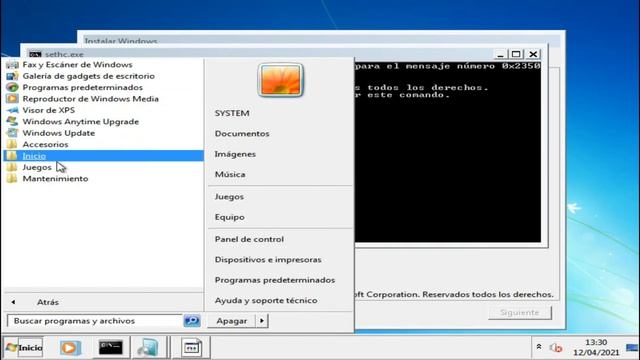Launch the Programas predeterminados icon in the programs list
This screenshot has width=640, height=360.
12,87
